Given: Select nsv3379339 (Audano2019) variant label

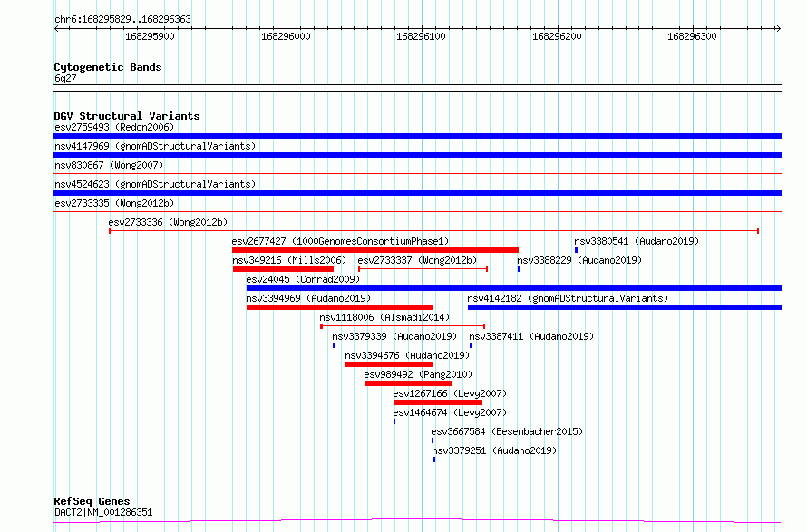Looking at the screenshot, I should [x=394, y=336].
